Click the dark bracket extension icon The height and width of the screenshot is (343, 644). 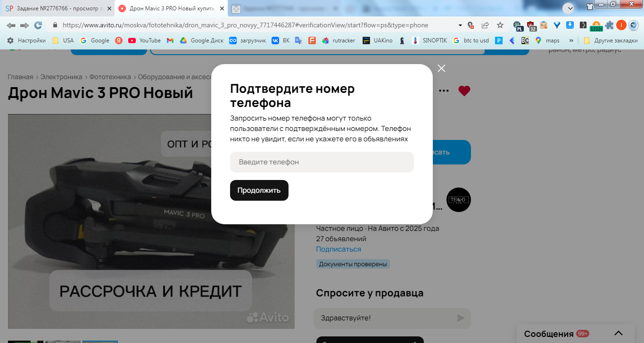coord(583,25)
